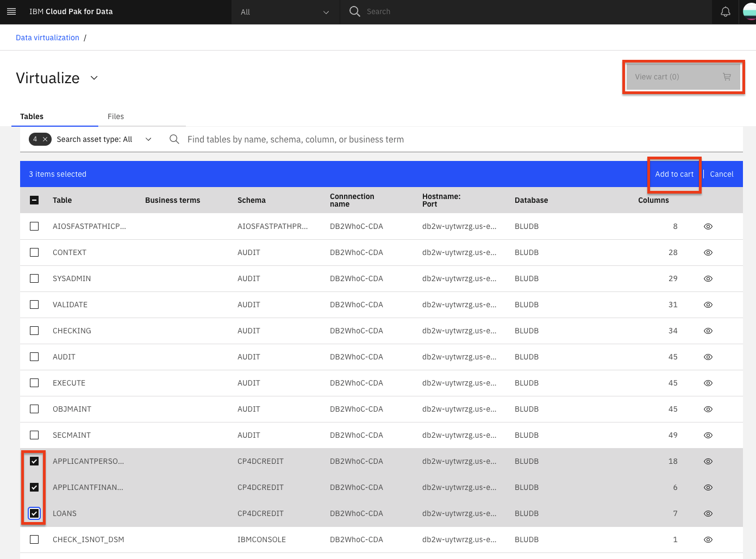The height and width of the screenshot is (559, 756).
Task: Check the CONTEXT row checkbox
Action: 34,252
